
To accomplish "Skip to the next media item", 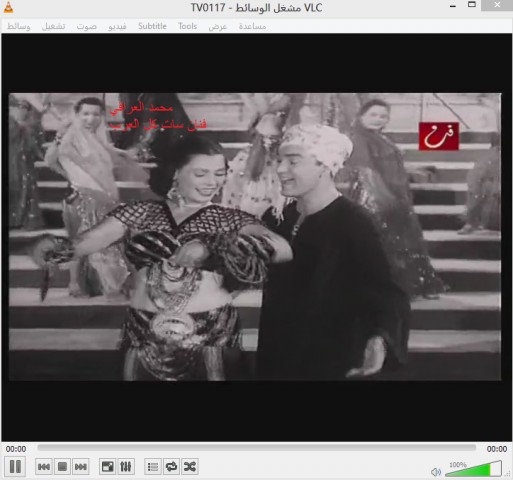I will coord(81,466).
